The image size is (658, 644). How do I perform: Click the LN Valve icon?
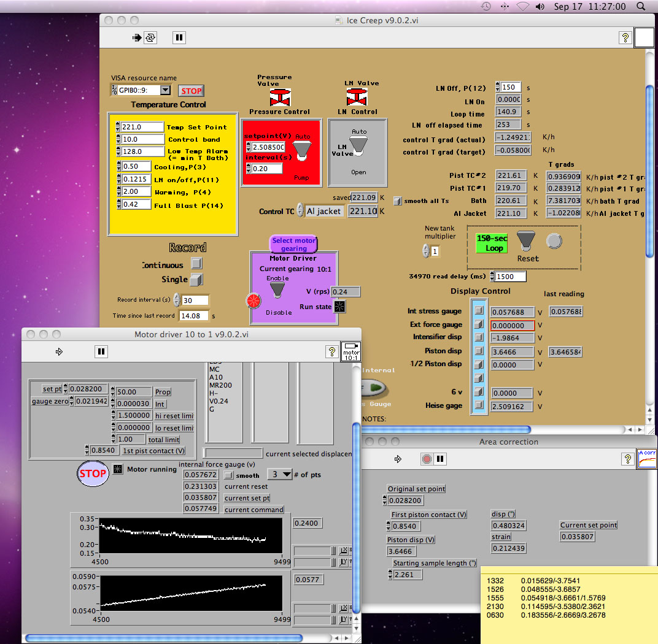click(x=357, y=97)
